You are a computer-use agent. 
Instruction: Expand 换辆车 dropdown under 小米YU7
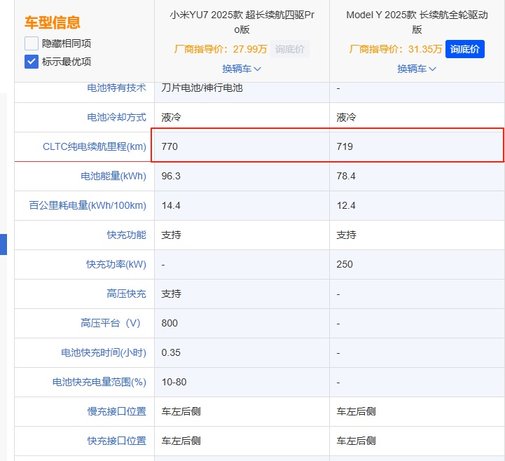[x=242, y=69]
